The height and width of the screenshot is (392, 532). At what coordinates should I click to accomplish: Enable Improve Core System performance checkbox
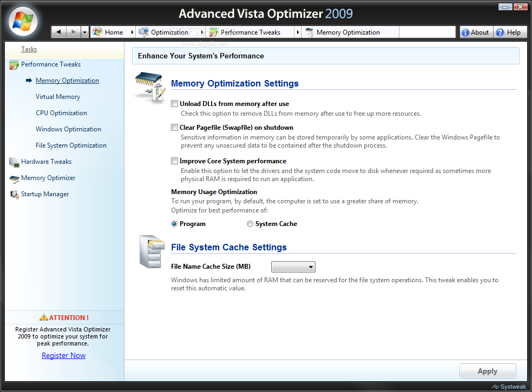(x=174, y=161)
